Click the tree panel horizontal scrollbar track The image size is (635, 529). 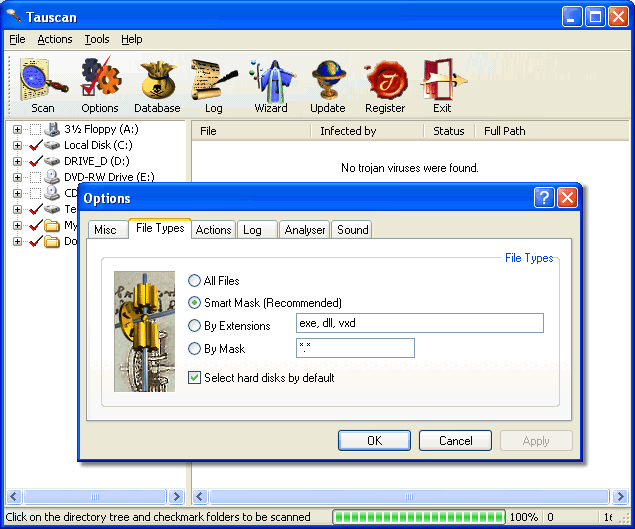pos(95,496)
